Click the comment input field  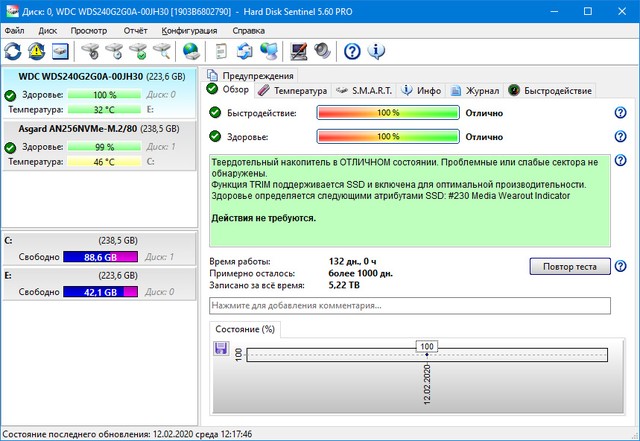(x=409, y=305)
